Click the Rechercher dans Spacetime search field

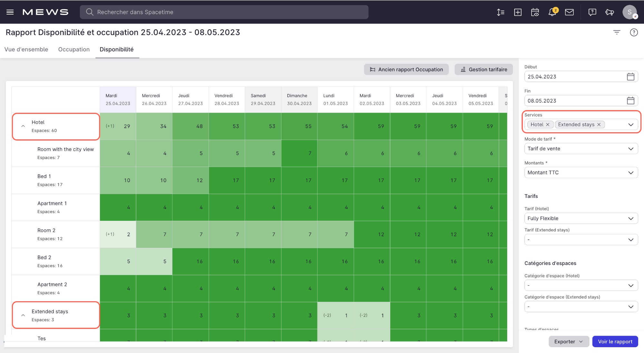pyautogui.click(x=224, y=12)
